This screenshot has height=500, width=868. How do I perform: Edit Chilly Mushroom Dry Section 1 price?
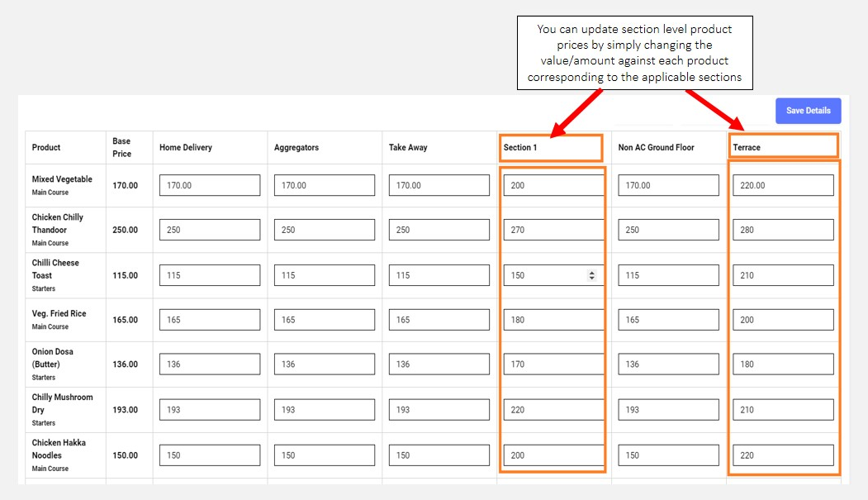click(x=553, y=410)
